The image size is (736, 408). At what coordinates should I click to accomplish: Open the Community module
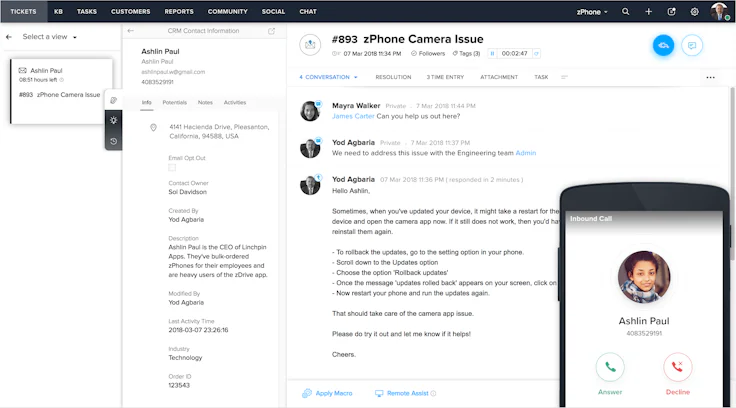click(x=228, y=11)
